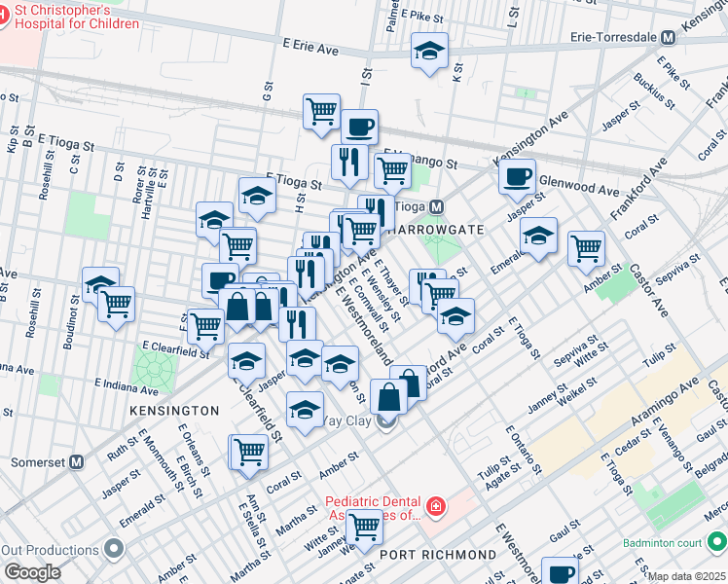Click the Aramingo Ave street label
This screenshot has width=728, height=584.
(x=665, y=402)
